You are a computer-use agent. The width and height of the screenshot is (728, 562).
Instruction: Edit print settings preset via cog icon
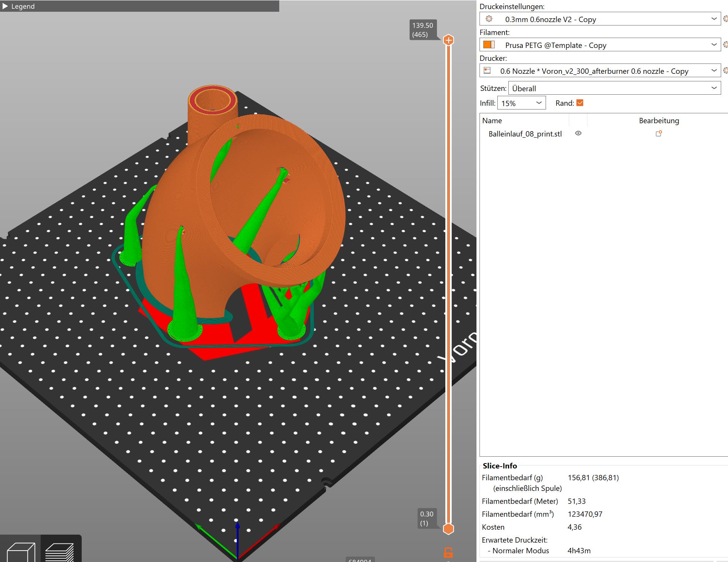[725, 19]
